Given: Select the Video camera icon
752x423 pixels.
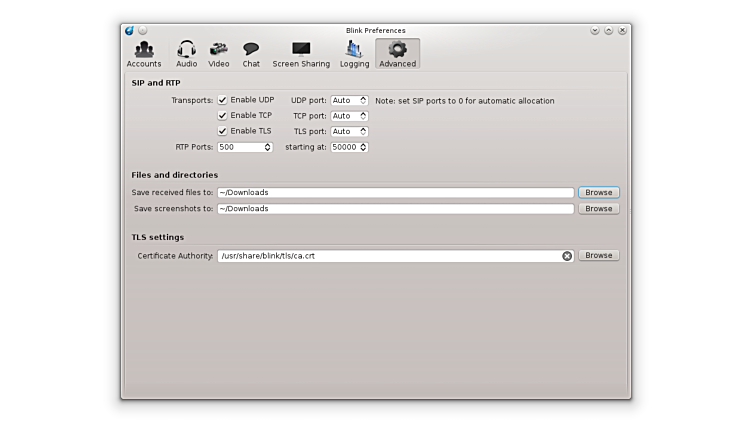Looking at the screenshot, I should tap(218, 50).
